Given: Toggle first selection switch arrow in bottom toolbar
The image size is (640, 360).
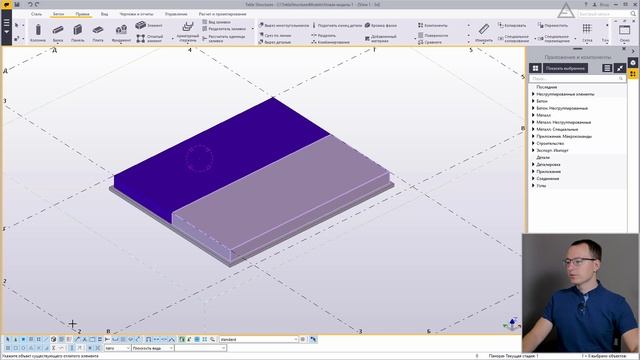Looking at the screenshot, I should 7,340.
